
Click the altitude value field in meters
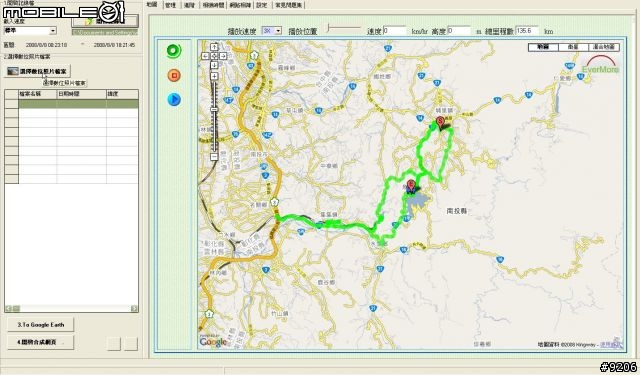[459, 31]
